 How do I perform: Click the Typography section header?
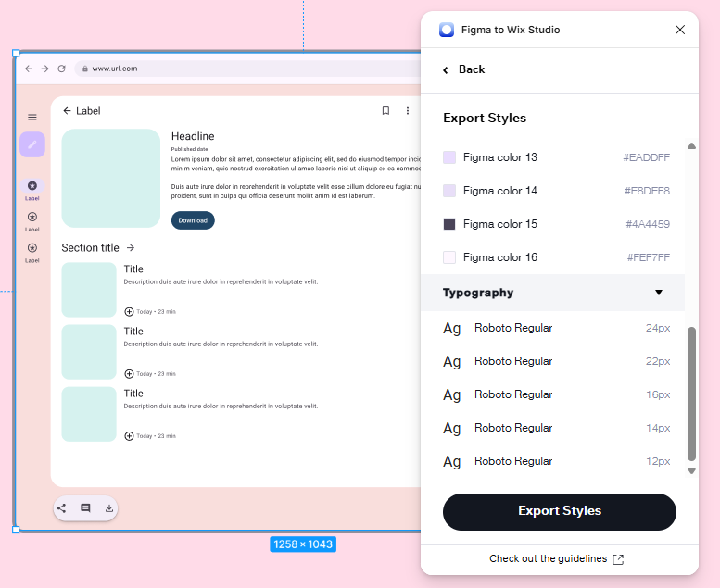[552, 293]
